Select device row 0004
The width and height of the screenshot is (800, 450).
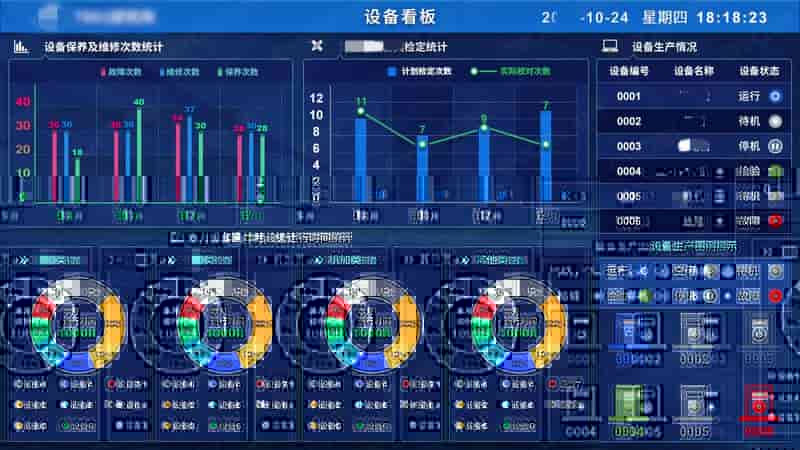coord(694,171)
